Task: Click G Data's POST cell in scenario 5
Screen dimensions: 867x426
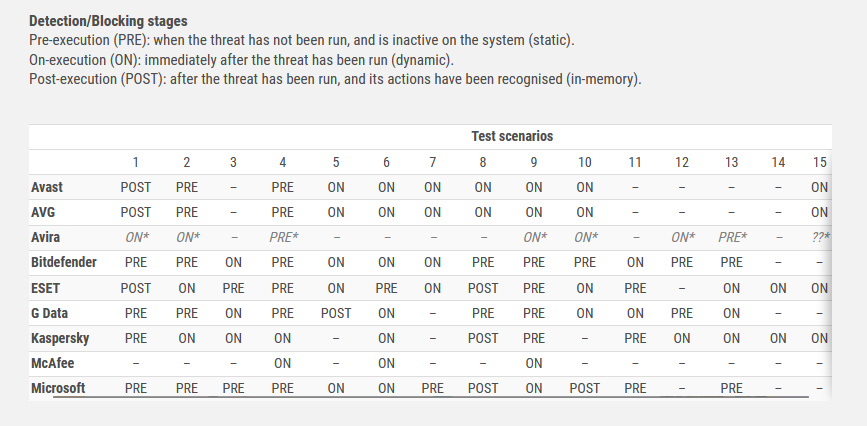Action: (x=336, y=313)
